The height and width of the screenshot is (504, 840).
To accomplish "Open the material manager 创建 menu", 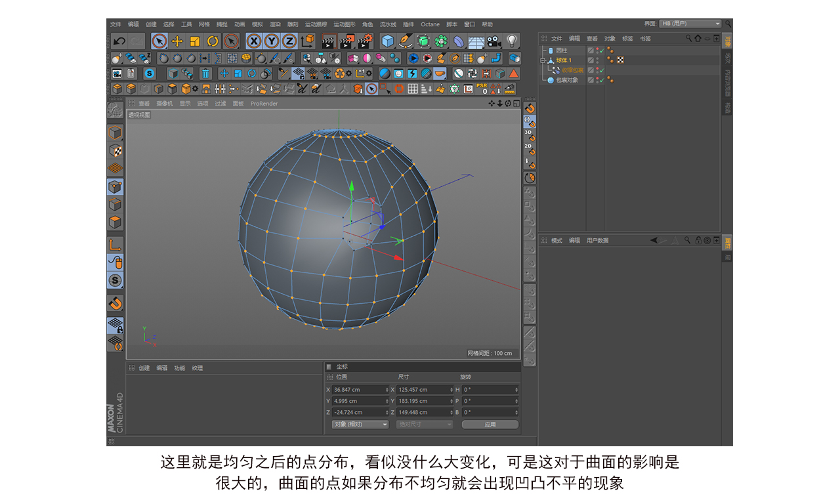I will (x=144, y=368).
